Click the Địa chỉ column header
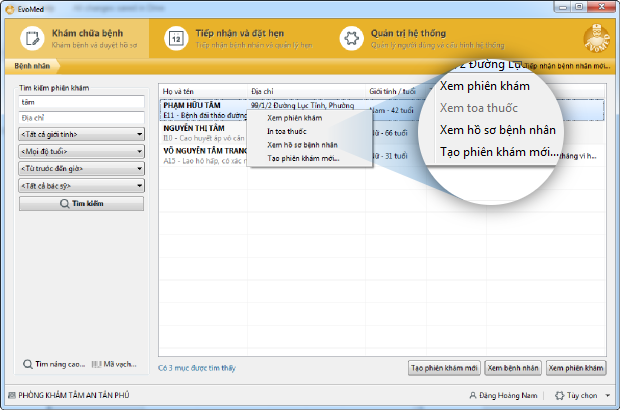Screen dimensions: 620x410 [x=306, y=91]
